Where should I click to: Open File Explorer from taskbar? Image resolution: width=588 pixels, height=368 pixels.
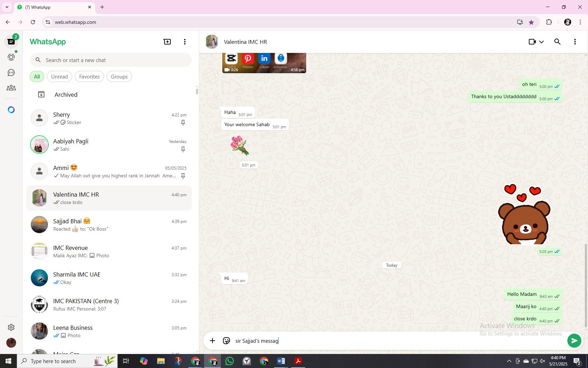[x=161, y=361]
